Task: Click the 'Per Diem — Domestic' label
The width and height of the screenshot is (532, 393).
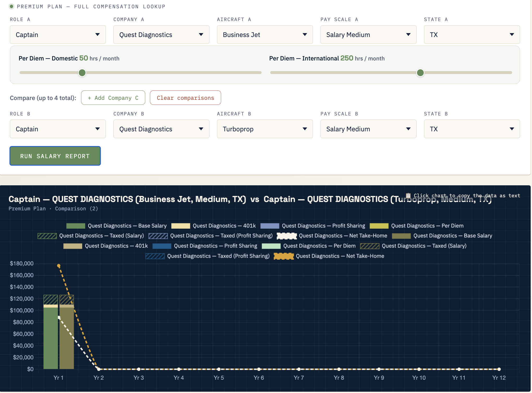Action: tap(48, 58)
